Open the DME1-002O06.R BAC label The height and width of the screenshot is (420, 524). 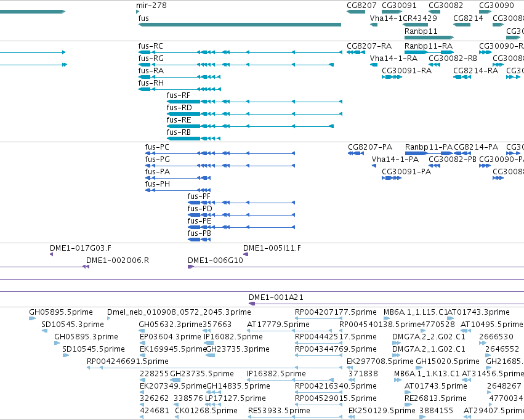[118, 260]
